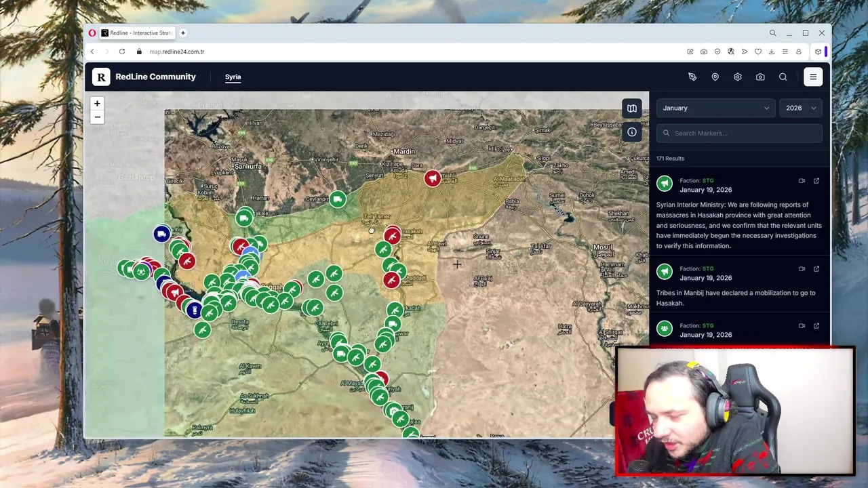The image size is (868, 488).
Task: Focus the Search Markers field
Action: pyautogui.click(x=739, y=133)
